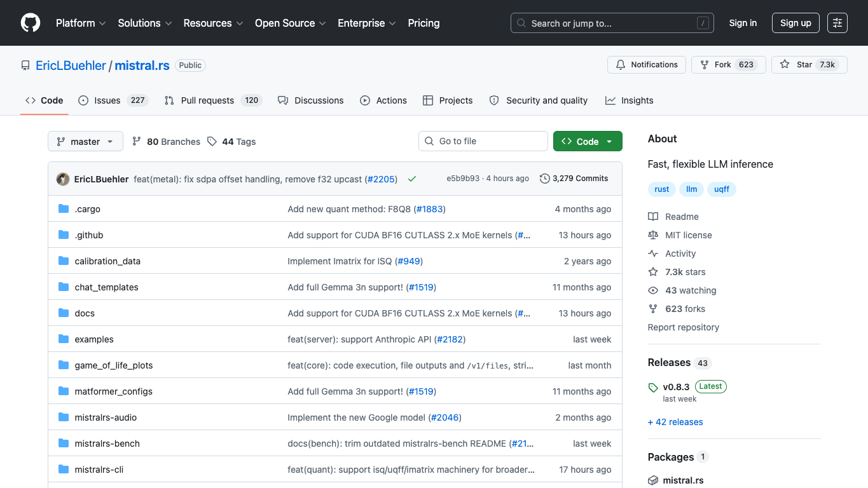Open the Projects tab
This screenshot has width=868, height=488.
(x=448, y=100)
